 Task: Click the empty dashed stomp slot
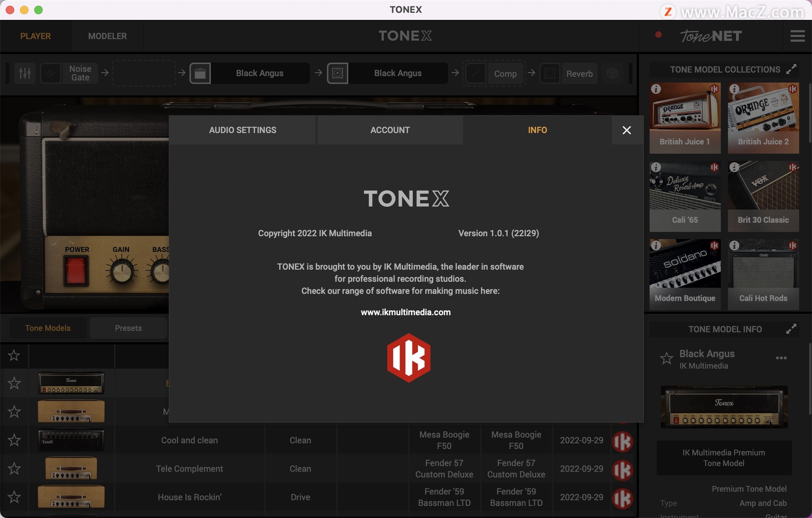click(144, 74)
